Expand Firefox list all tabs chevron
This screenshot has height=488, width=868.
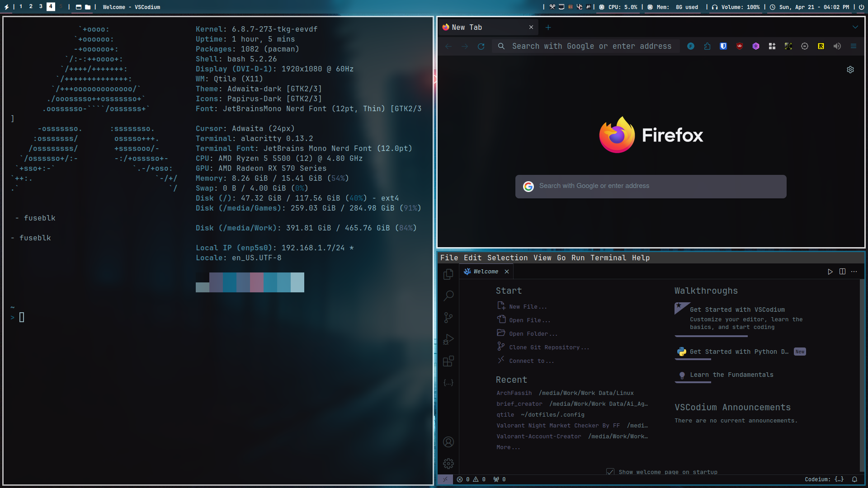pos(855,27)
